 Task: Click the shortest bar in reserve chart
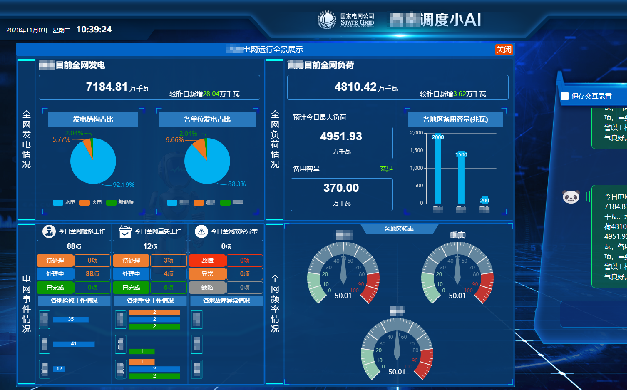coord(484,200)
